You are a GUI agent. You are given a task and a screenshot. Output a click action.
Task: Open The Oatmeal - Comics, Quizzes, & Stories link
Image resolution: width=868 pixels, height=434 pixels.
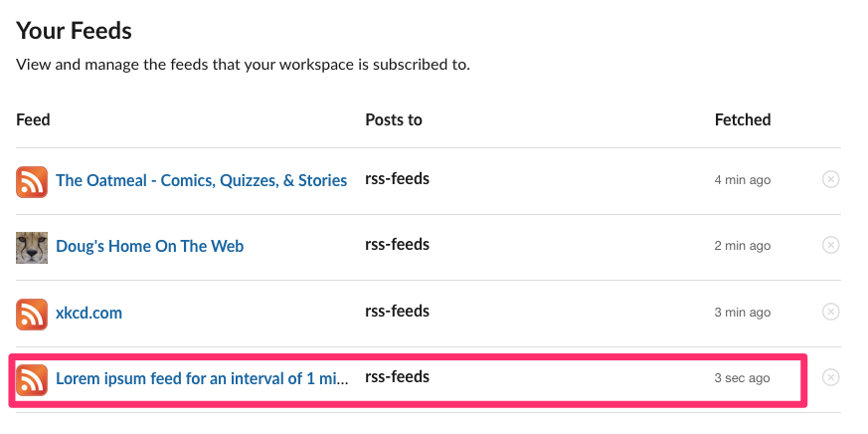point(202,181)
